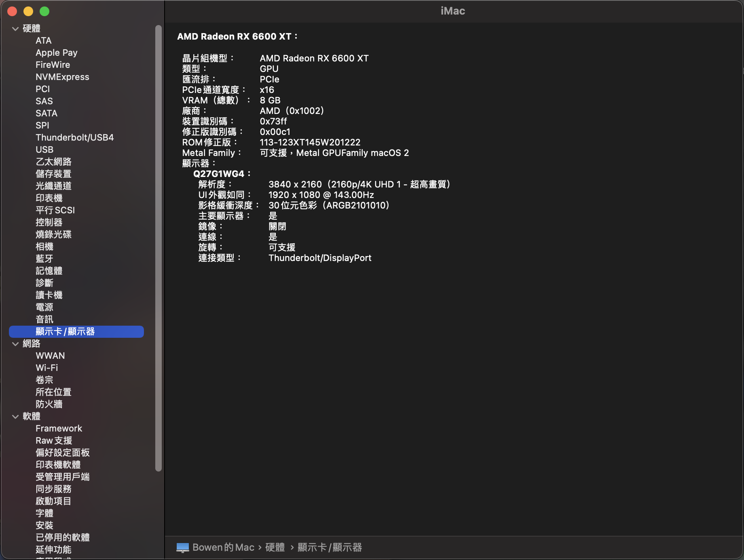This screenshot has height=560, width=744.
Task: Click the ROM value 113-123XT145W201222
Action: pos(310,143)
